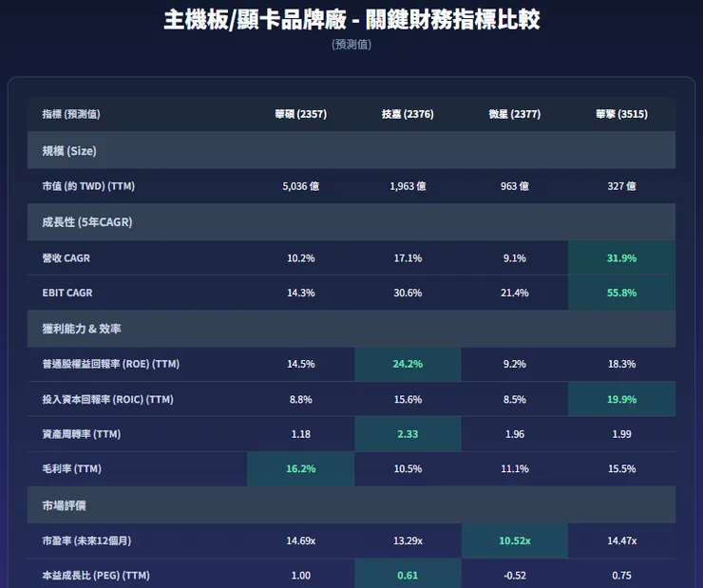Click the 13.29x forward P/E value
This screenshot has height=588, width=703.
pos(408,541)
